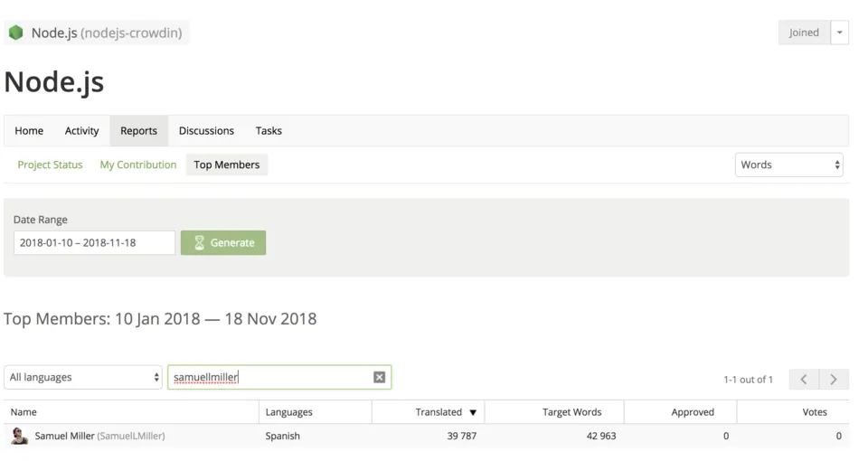
Task: Click the Top Members date range heading
Action: [x=160, y=319]
